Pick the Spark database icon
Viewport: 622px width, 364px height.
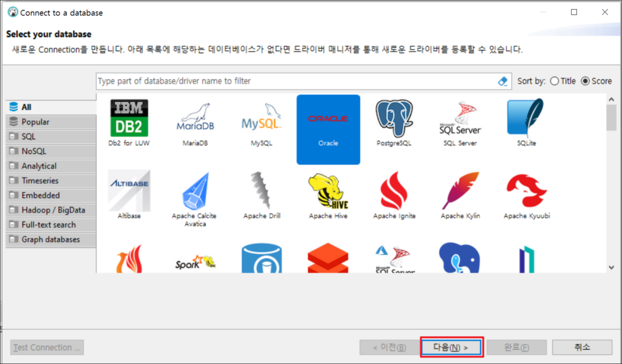[195, 263]
